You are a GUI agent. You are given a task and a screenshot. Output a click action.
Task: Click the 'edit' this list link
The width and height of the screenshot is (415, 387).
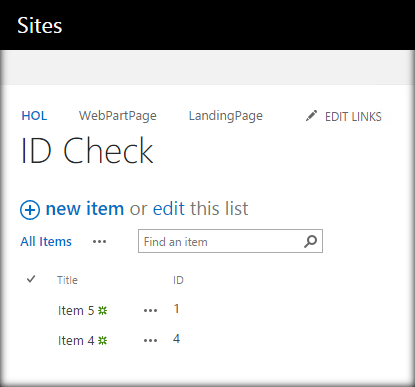point(169,209)
